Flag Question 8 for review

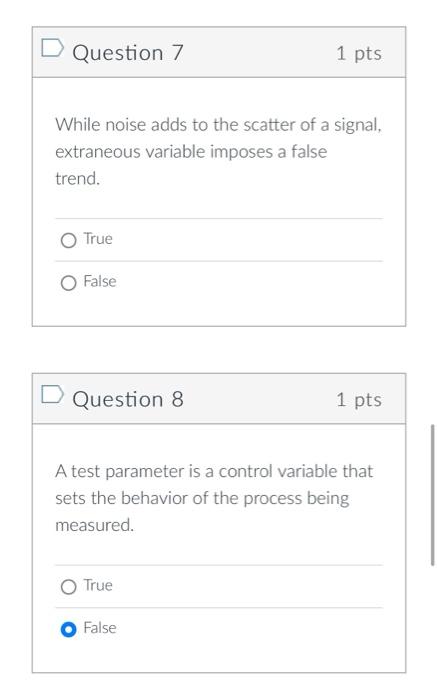[52, 394]
